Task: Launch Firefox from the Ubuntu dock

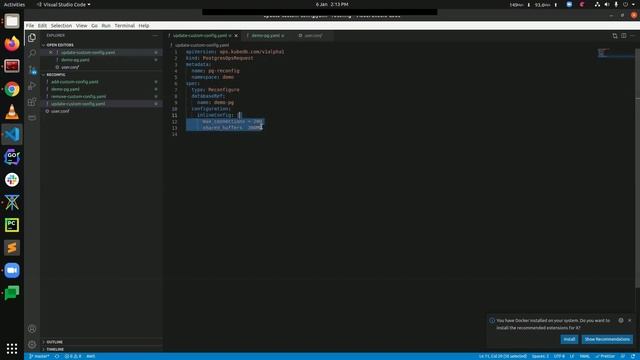Action: pyautogui.click(x=12, y=43)
